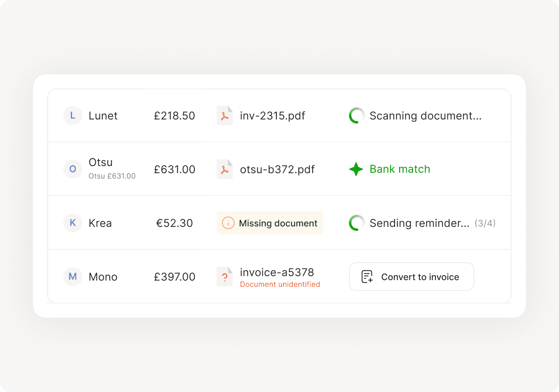Click the green Bank match sparkle icon

356,169
